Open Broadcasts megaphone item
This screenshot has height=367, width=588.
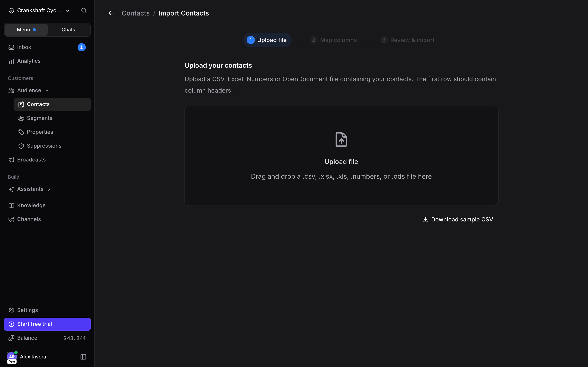(47, 160)
